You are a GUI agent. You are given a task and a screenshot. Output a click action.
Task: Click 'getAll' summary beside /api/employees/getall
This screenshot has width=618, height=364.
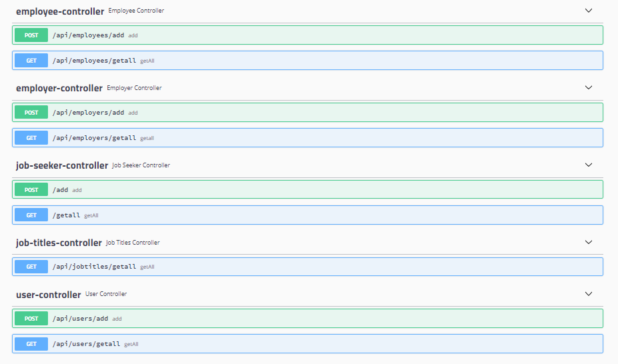(x=147, y=61)
